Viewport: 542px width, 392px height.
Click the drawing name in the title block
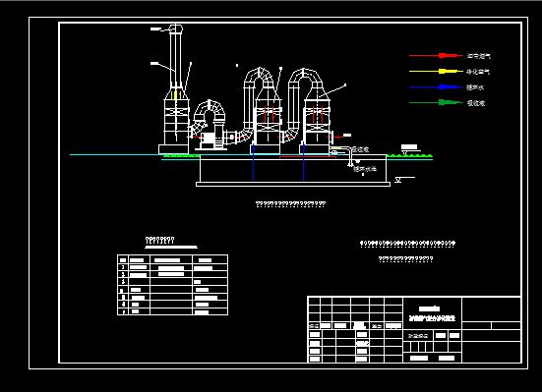pos(432,318)
